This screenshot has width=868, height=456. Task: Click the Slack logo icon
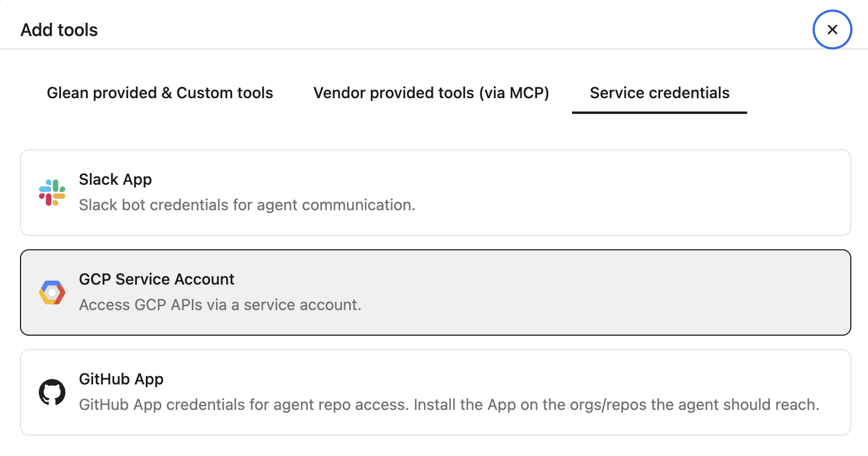pos(52,192)
